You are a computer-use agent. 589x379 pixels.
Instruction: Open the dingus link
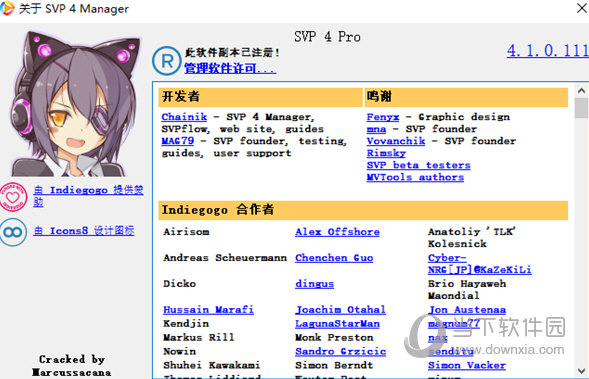tap(314, 284)
